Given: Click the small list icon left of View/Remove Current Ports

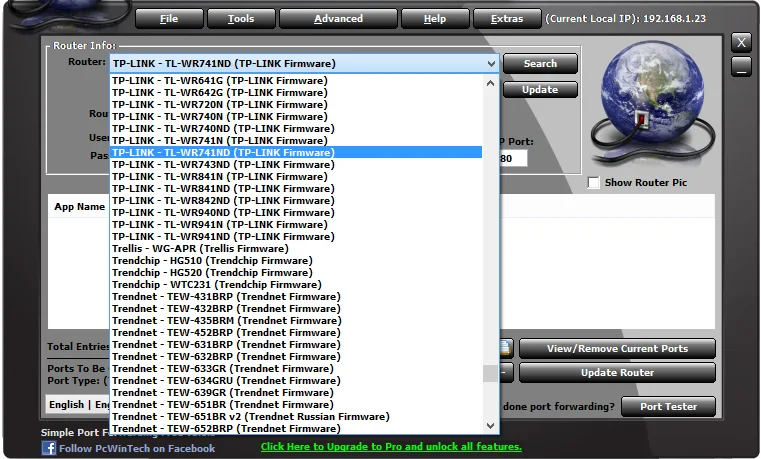Looking at the screenshot, I should pos(505,347).
